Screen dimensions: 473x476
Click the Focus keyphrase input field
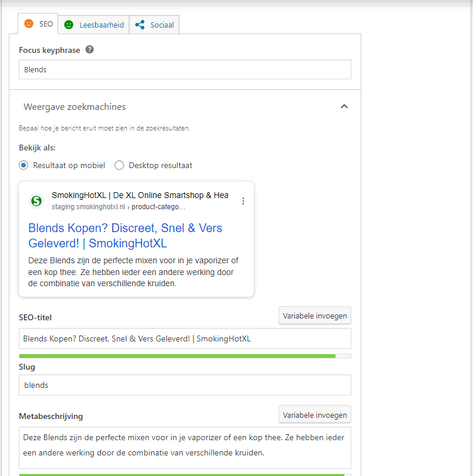[x=185, y=69]
